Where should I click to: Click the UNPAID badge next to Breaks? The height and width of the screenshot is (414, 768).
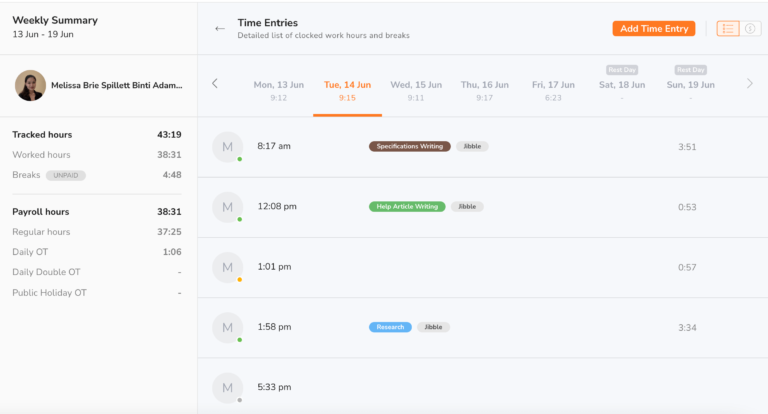pos(66,175)
